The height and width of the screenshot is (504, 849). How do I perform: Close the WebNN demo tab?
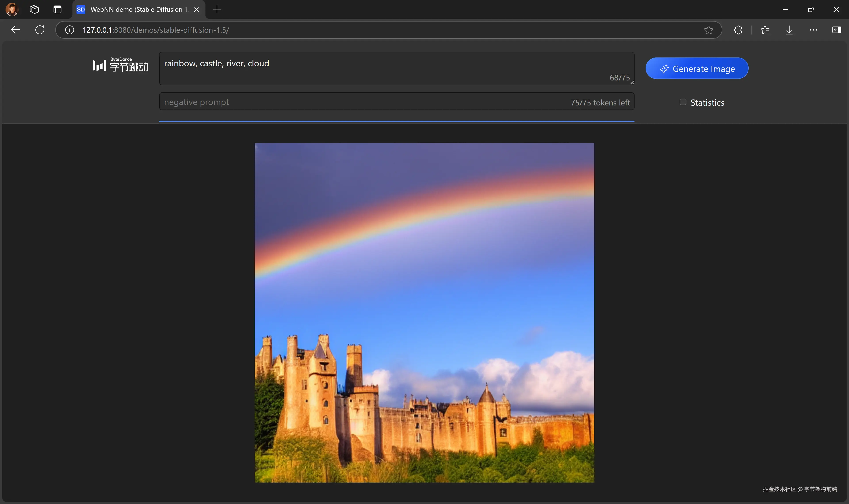coord(196,10)
